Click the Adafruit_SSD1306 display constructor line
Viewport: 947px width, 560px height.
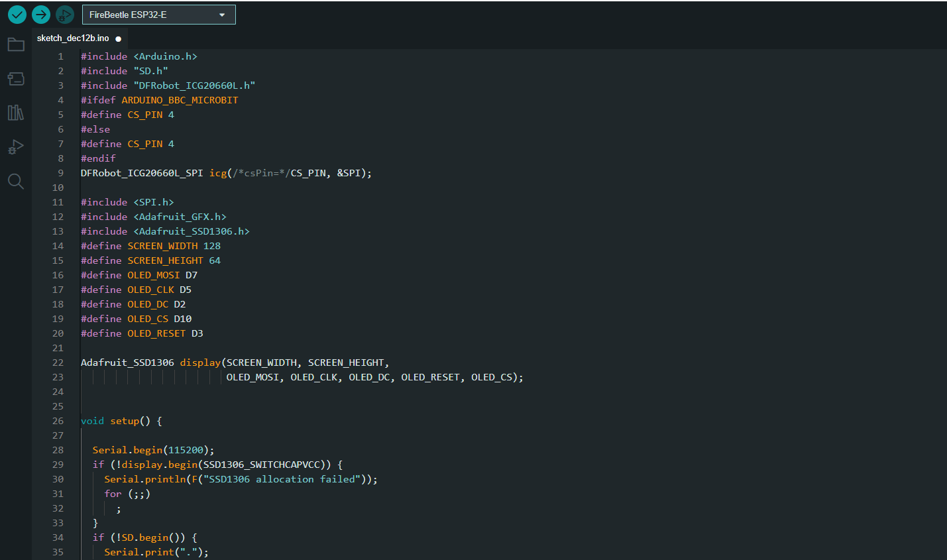(199, 362)
